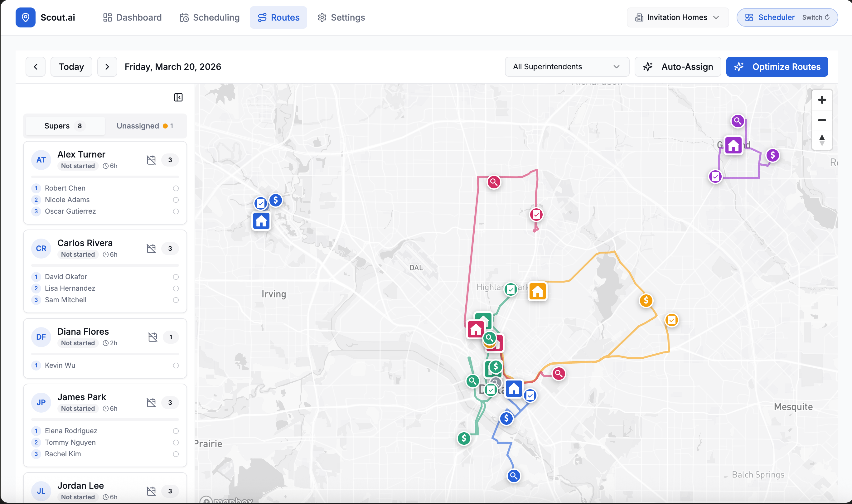Click Carlos Rivera's progress bar
Viewport: 852px width, 504px height.
(x=105, y=265)
